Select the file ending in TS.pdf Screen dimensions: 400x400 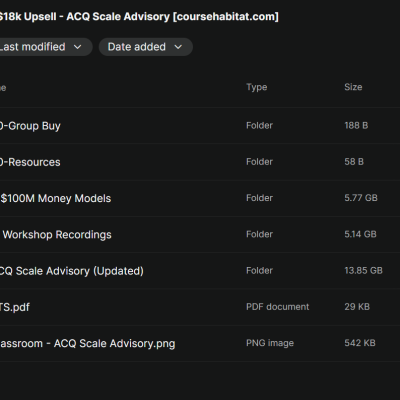tap(200, 307)
